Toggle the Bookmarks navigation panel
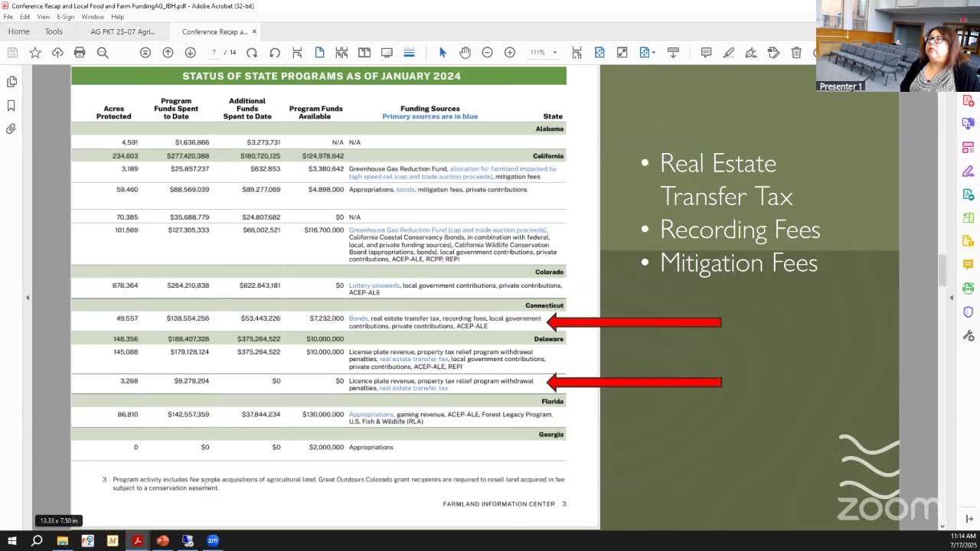 click(11, 106)
